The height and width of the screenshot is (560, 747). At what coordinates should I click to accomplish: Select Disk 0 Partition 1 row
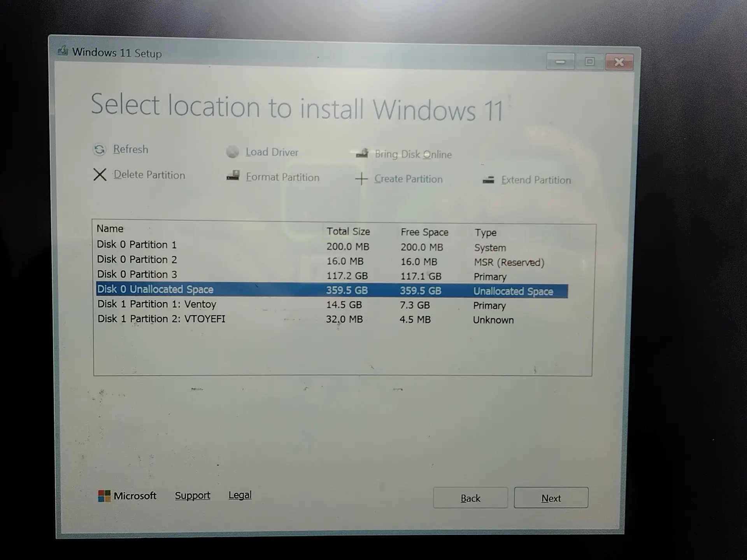click(332, 245)
